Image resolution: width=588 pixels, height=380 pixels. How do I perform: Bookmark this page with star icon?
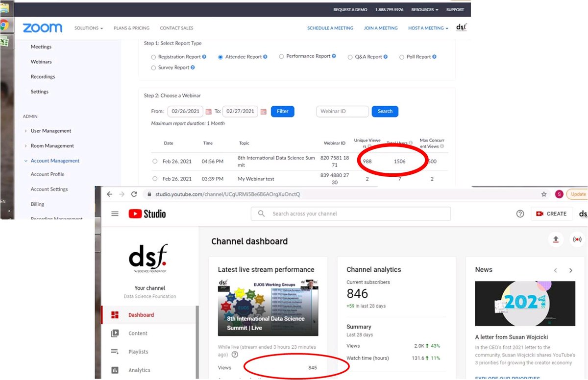tap(544, 194)
